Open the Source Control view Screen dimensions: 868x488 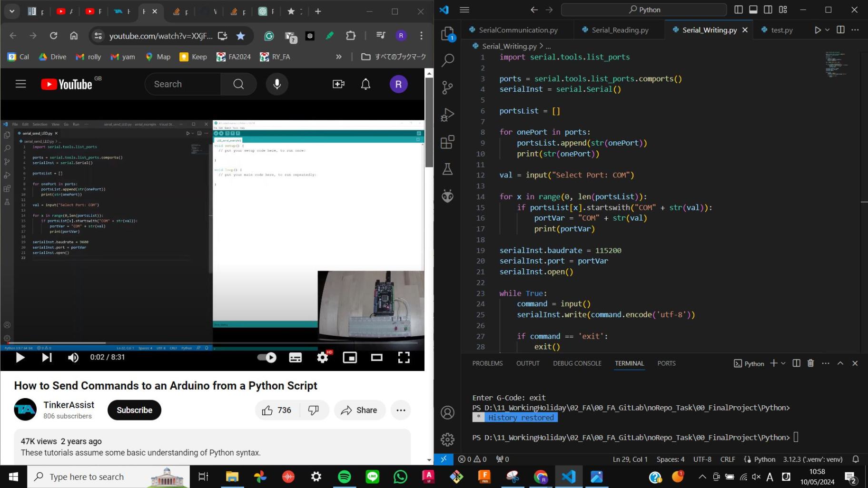(447, 88)
